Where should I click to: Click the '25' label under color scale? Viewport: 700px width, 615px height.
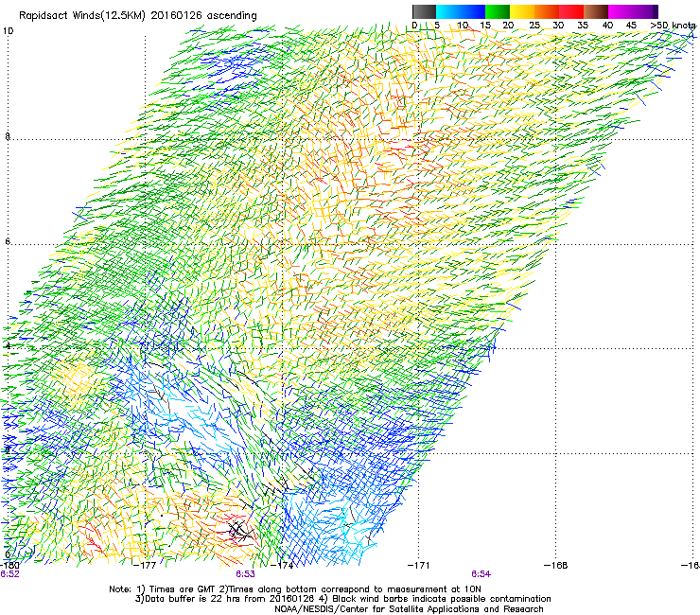[x=534, y=26]
